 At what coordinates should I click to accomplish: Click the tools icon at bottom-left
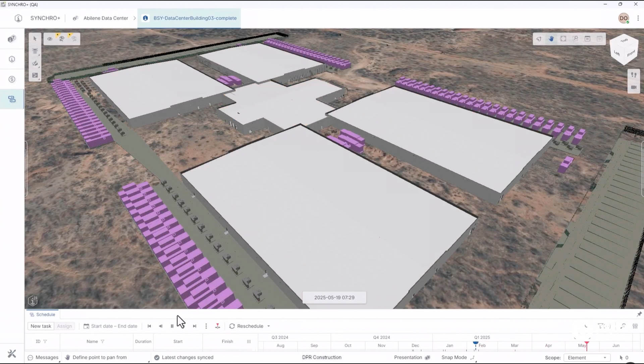12,353
